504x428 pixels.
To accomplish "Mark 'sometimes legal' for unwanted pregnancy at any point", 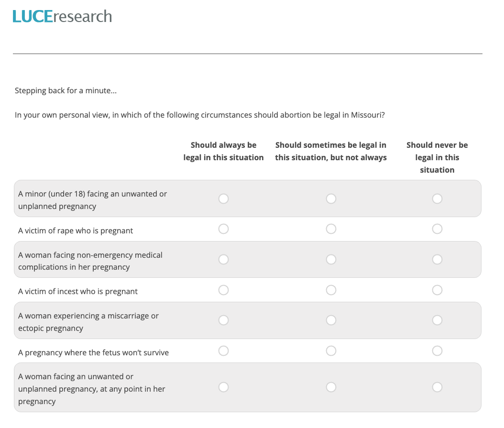I will point(331,387).
